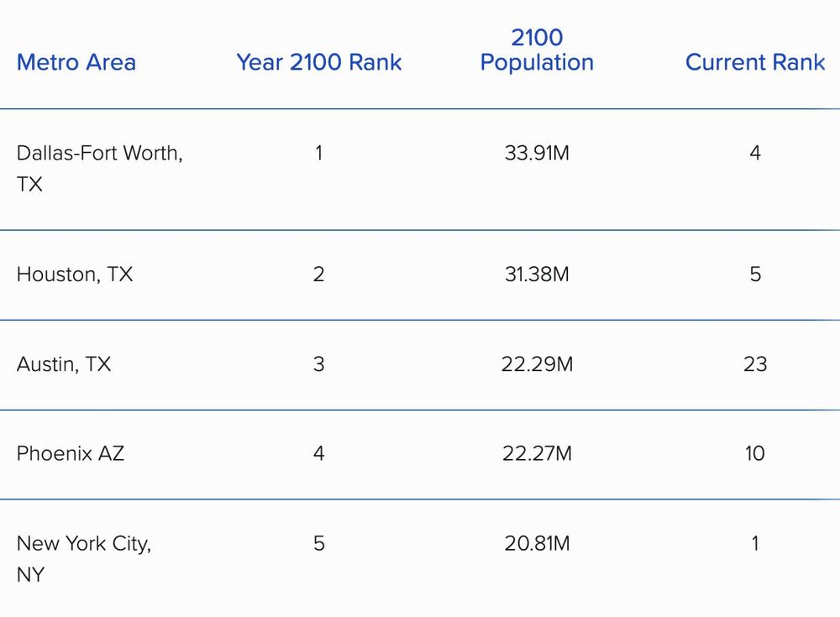Viewport: 840px width, 617px height.
Task: Click Dallas-Fort Worth's 2100 rank 1
Action: tap(318, 153)
